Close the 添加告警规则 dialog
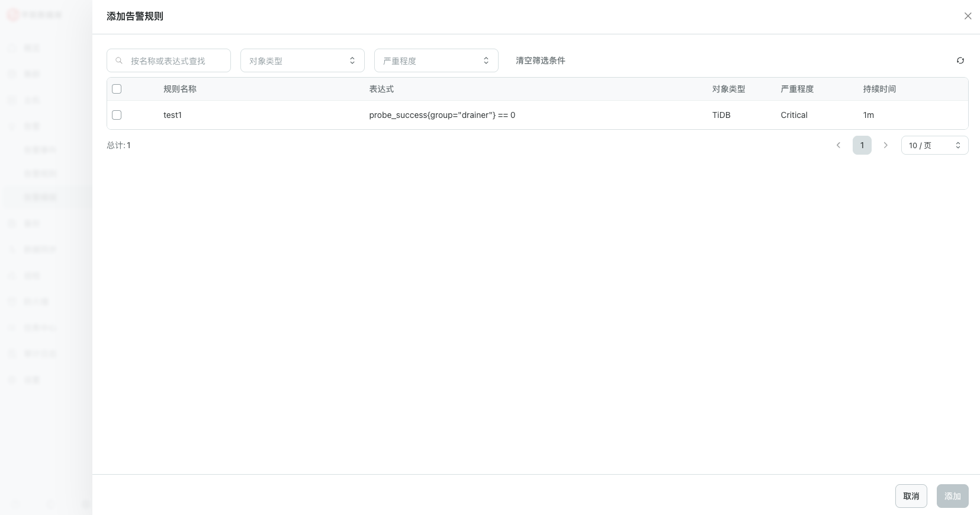This screenshot has width=980, height=515. 968,16
